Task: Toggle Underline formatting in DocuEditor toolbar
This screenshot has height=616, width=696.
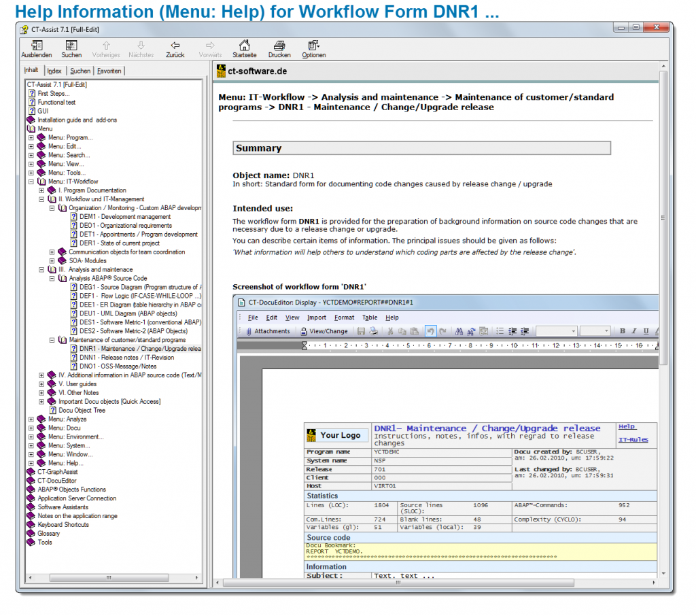Action: (x=646, y=331)
